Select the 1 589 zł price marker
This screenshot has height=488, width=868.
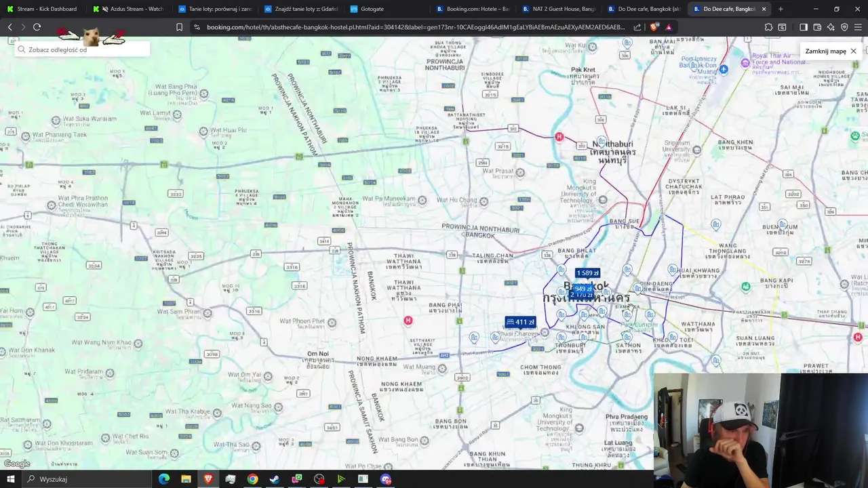(x=587, y=273)
